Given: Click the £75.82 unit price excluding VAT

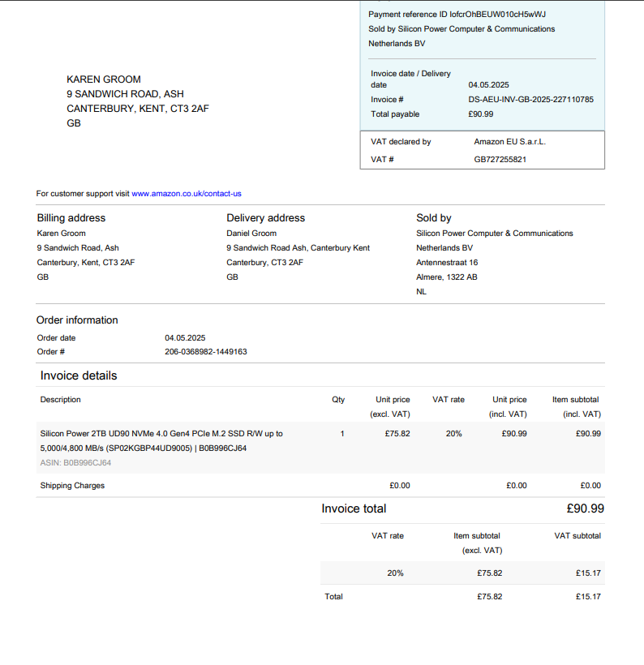Looking at the screenshot, I should click(x=397, y=434).
